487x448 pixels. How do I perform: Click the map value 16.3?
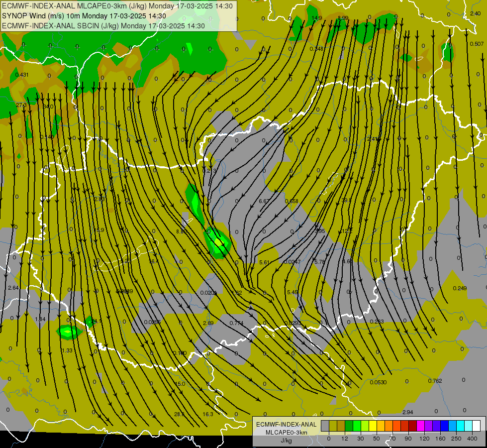tap(208, 414)
